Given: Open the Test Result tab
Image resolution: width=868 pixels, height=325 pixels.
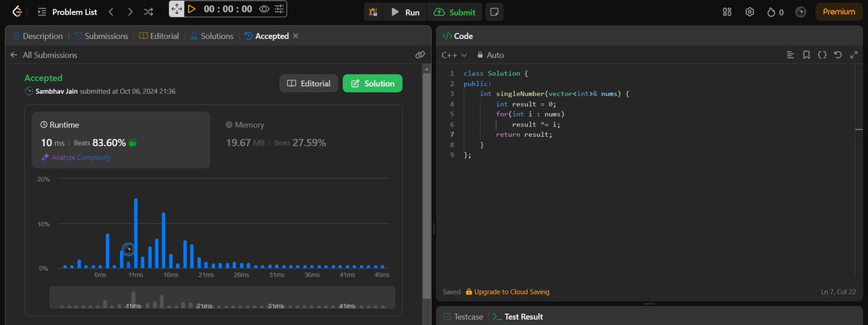Looking at the screenshot, I should tap(518, 316).
